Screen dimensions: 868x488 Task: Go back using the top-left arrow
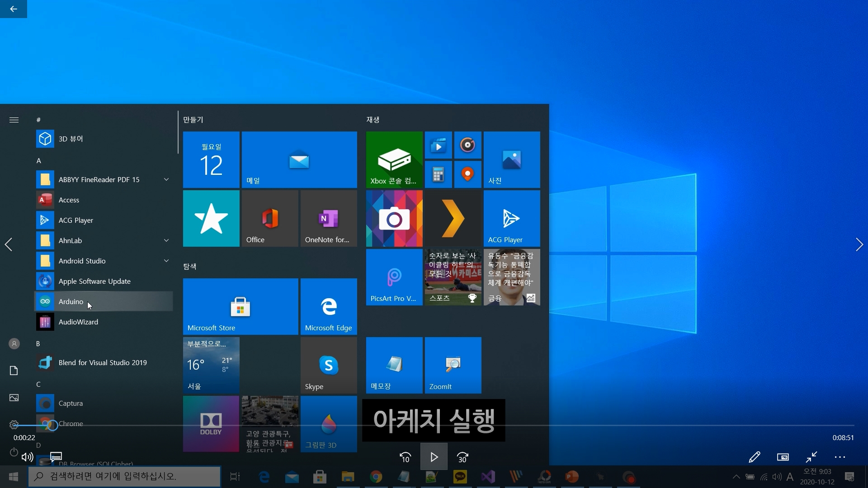[x=14, y=9]
